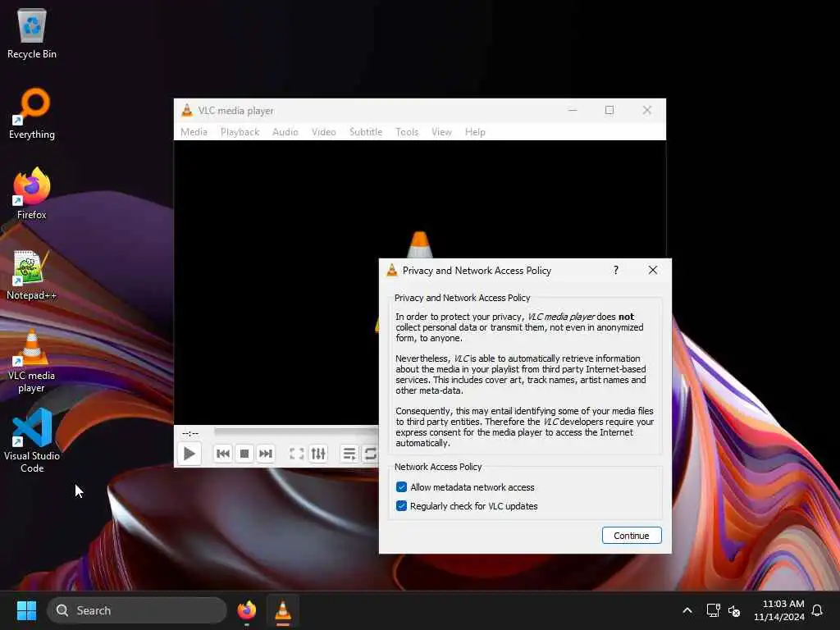Viewport: 840px width, 630px height.
Task: Click the VLC cone icon in dialog title
Action: [392, 271]
